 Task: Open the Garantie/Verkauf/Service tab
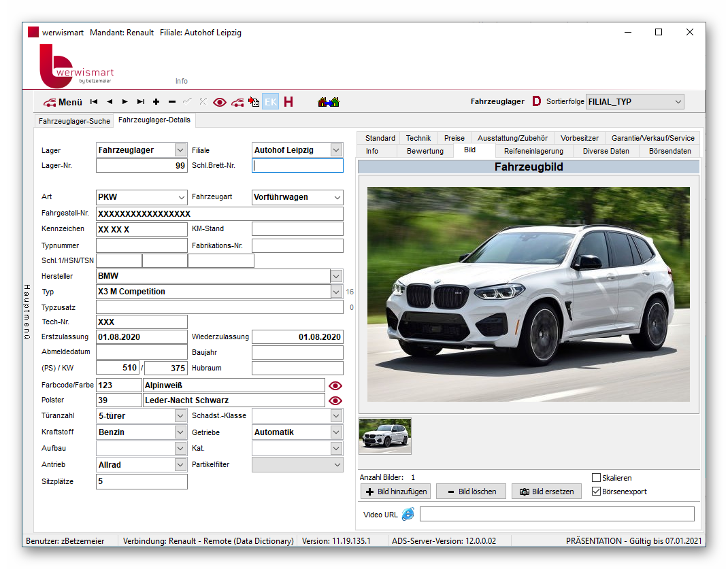click(x=652, y=138)
